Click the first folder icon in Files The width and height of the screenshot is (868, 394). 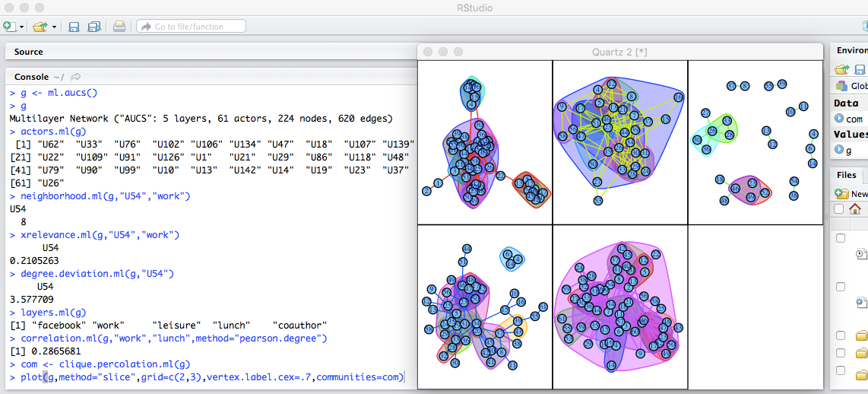tap(862, 336)
